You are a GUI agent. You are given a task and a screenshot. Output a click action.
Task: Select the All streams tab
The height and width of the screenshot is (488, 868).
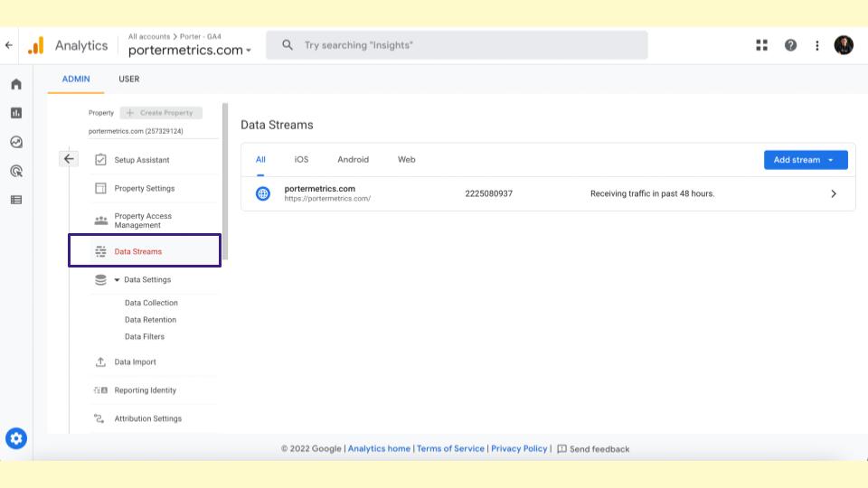[x=260, y=159]
